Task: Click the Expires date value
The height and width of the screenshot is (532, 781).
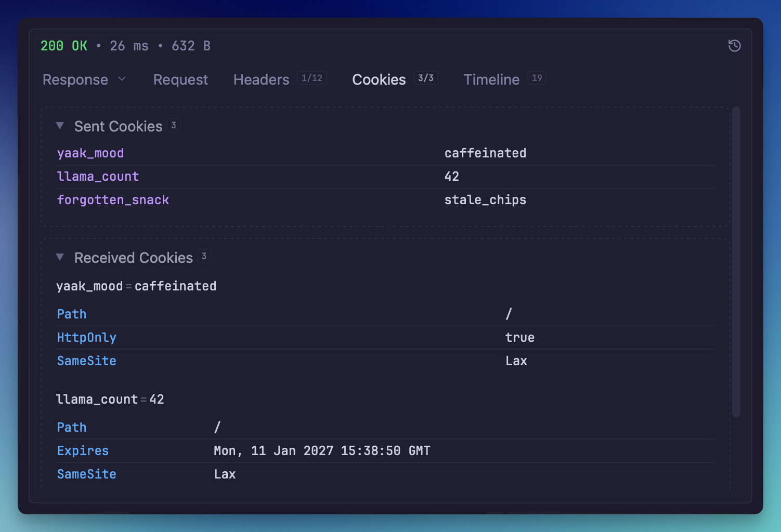Action: (322, 451)
